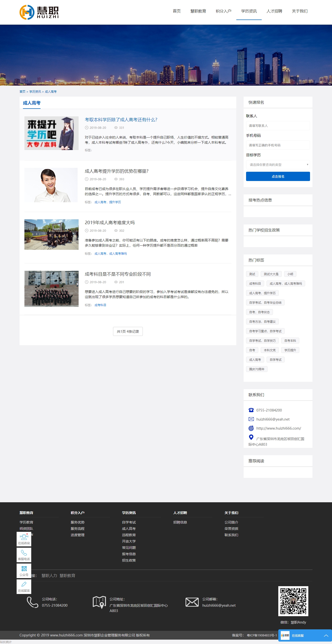Click the globe icon next to website URL
This screenshot has height=644, width=332.
coord(251,428)
